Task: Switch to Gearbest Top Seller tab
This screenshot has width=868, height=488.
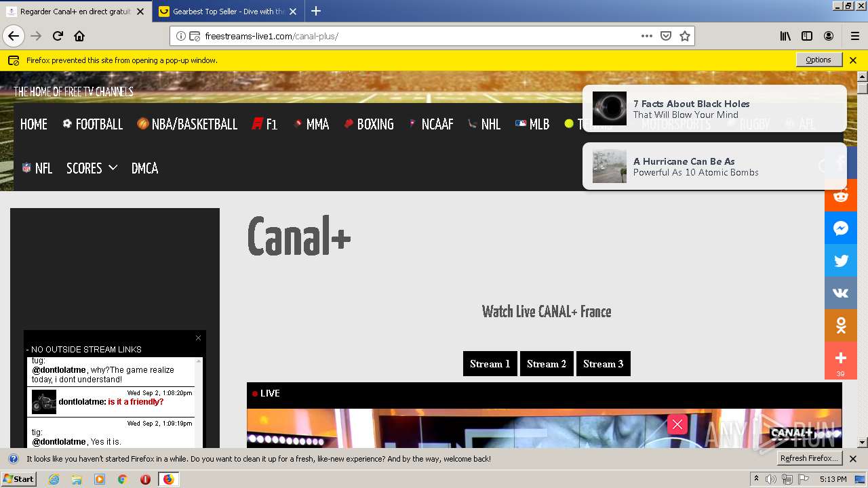Action: pos(229,12)
